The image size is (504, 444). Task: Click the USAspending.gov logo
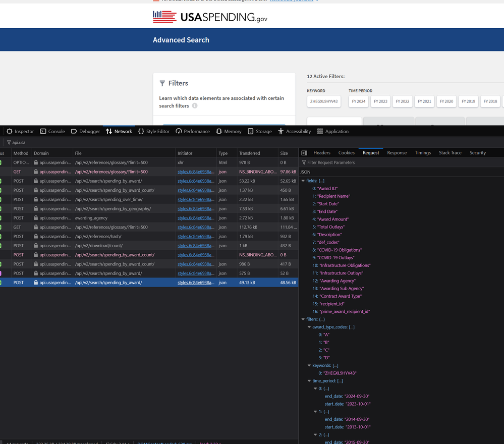(x=210, y=17)
